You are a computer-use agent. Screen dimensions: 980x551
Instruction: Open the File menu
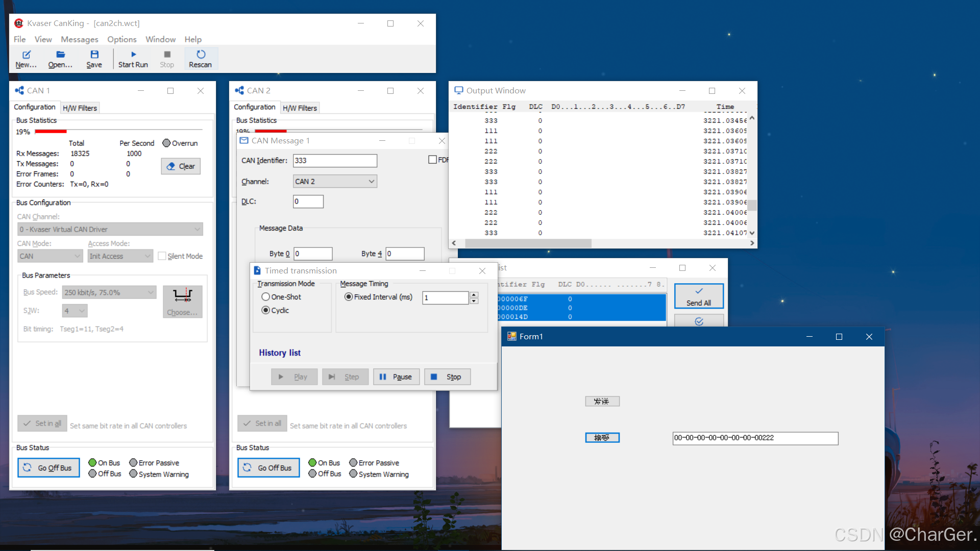point(19,39)
